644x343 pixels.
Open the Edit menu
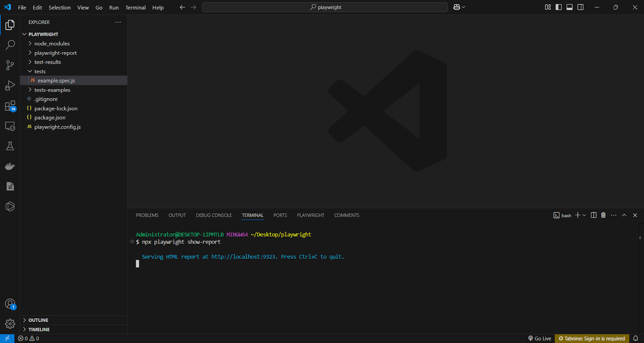click(x=37, y=7)
